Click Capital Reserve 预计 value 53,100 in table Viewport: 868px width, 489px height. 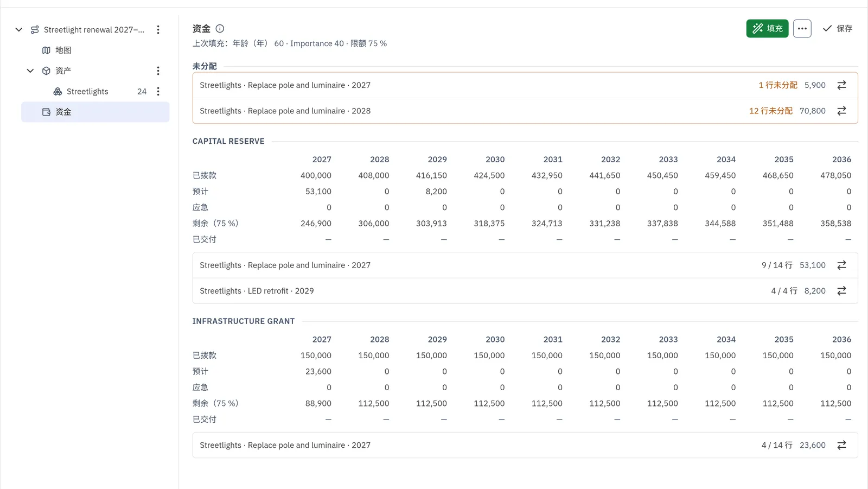tap(318, 192)
